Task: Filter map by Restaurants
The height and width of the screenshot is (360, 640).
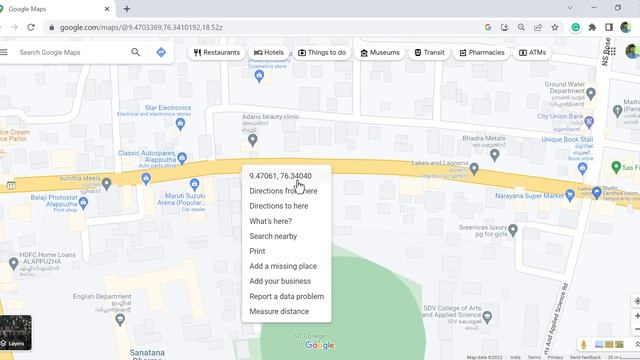Action: pos(217,52)
